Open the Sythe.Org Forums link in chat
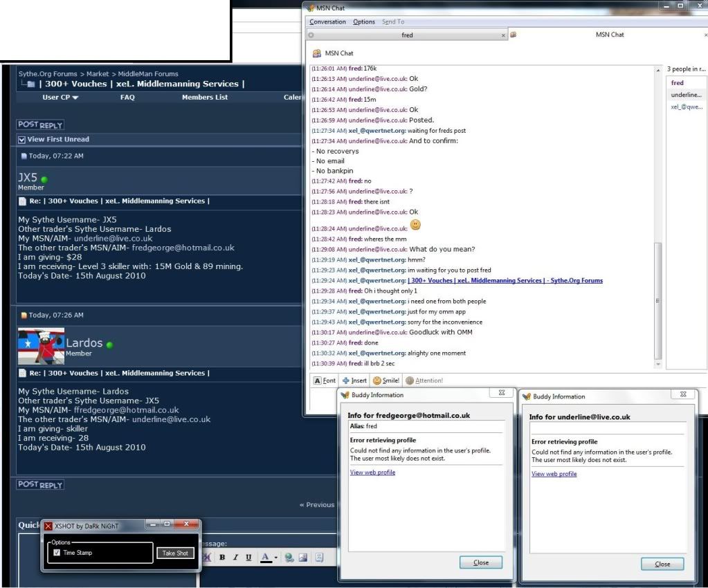 [505, 280]
